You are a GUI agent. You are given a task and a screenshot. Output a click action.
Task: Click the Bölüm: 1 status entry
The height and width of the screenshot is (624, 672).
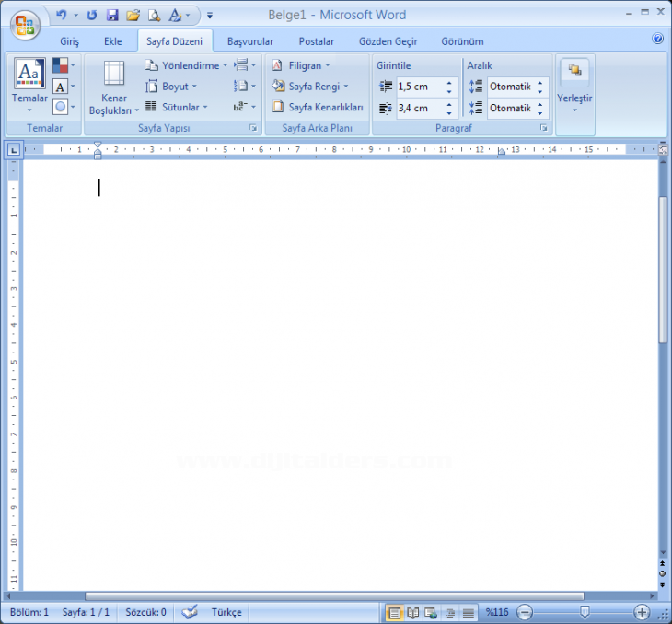click(29, 612)
